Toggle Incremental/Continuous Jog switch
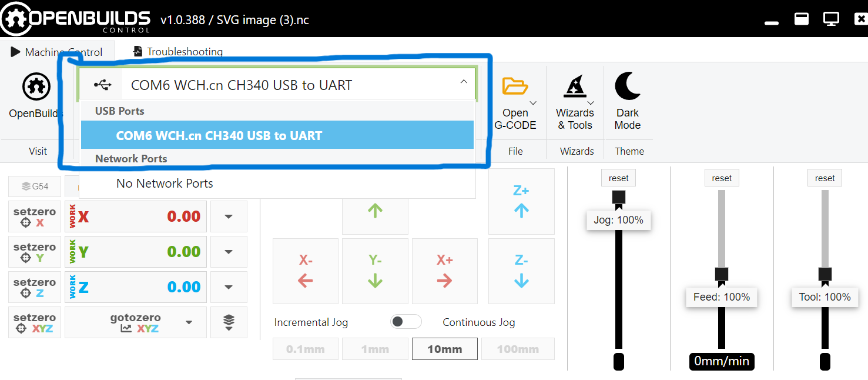 [406, 322]
